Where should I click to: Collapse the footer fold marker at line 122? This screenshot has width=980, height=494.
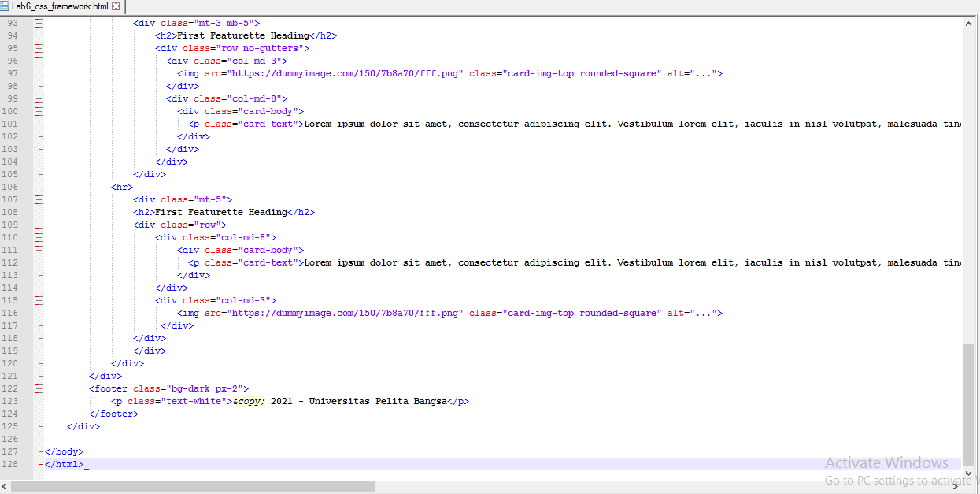click(38, 388)
